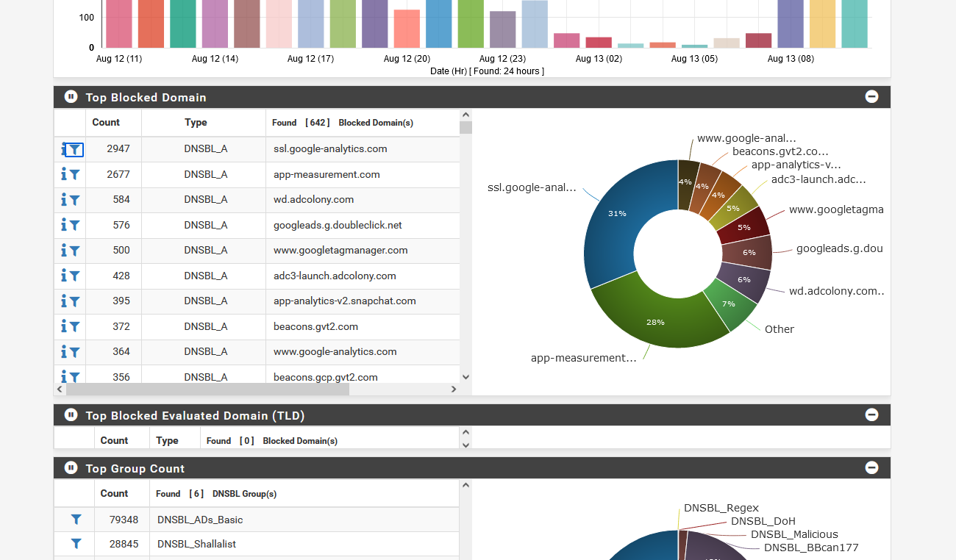This screenshot has height=560, width=956.
Task: Apply filter icon for app-measurement.com
Action: [x=74, y=175]
